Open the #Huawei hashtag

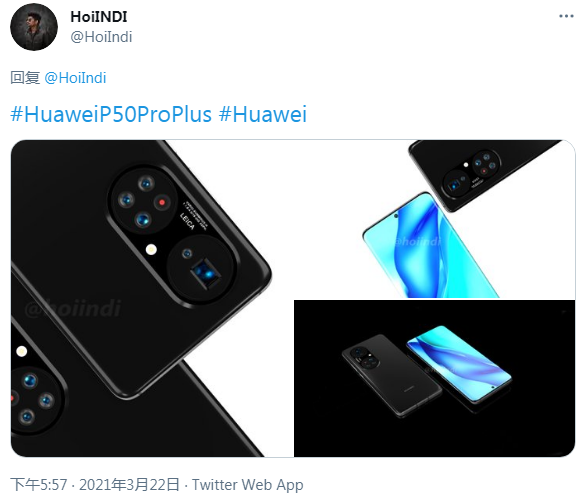[x=263, y=114]
